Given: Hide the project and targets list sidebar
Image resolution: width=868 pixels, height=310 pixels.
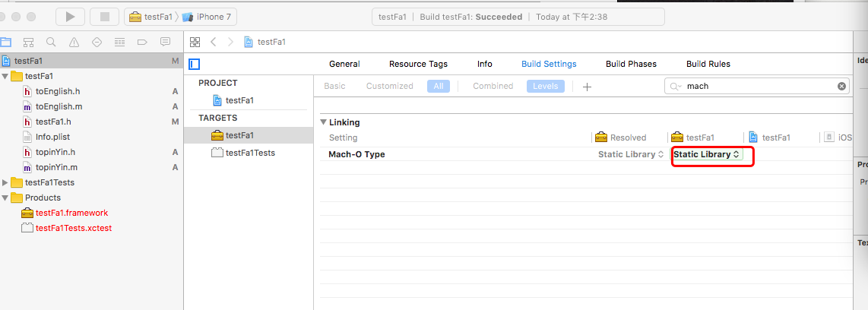Looking at the screenshot, I should pyautogui.click(x=195, y=65).
